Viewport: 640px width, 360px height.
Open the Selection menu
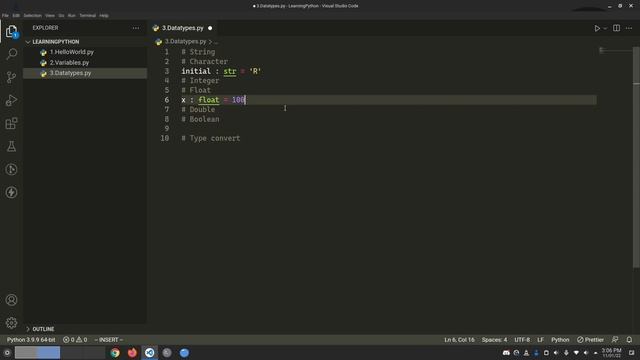coord(33,16)
